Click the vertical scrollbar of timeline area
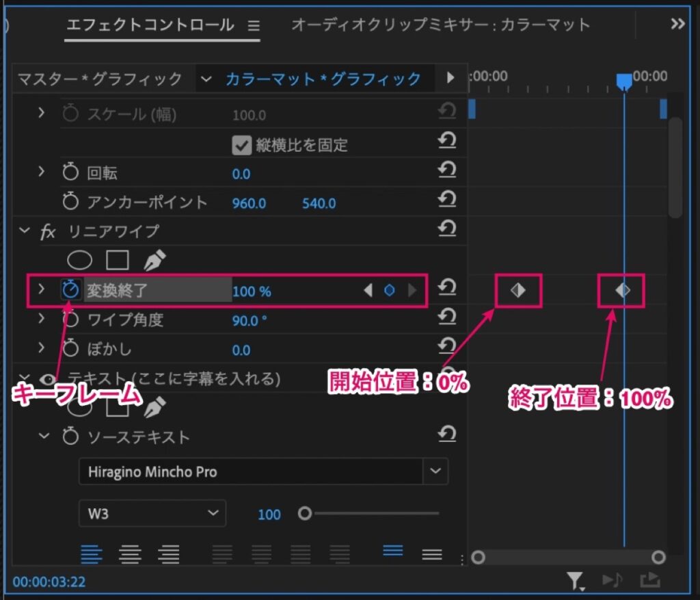The height and width of the screenshot is (600, 700). click(675, 168)
